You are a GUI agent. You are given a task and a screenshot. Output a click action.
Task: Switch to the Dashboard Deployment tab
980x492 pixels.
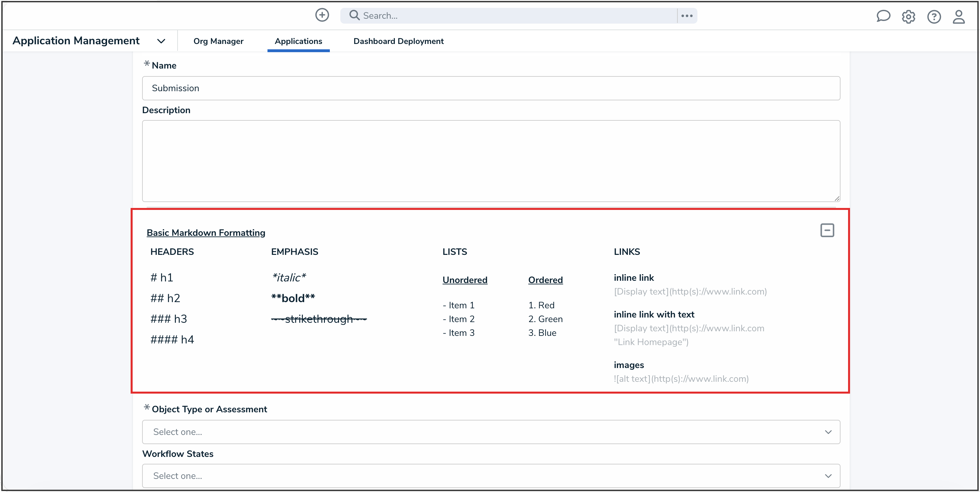point(398,41)
